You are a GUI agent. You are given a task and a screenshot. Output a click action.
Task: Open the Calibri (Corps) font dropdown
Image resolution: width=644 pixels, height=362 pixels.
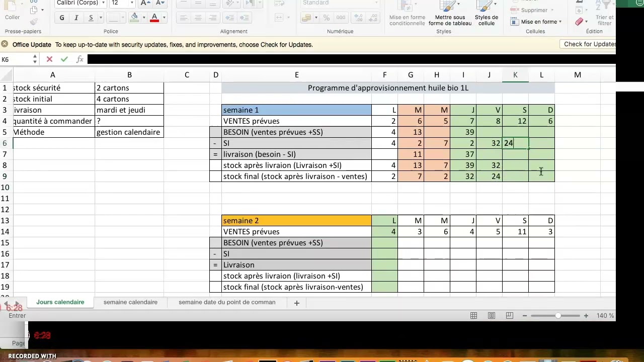(x=104, y=3)
